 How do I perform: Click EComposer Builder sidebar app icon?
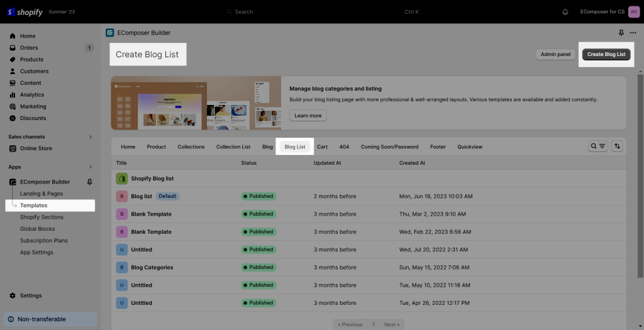coord(13,182)
